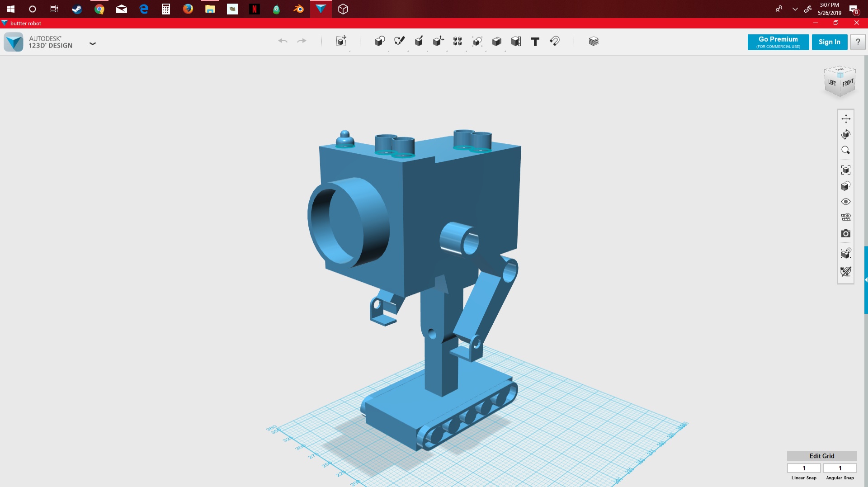Open the 123D Design application menu dropdown

93,43
